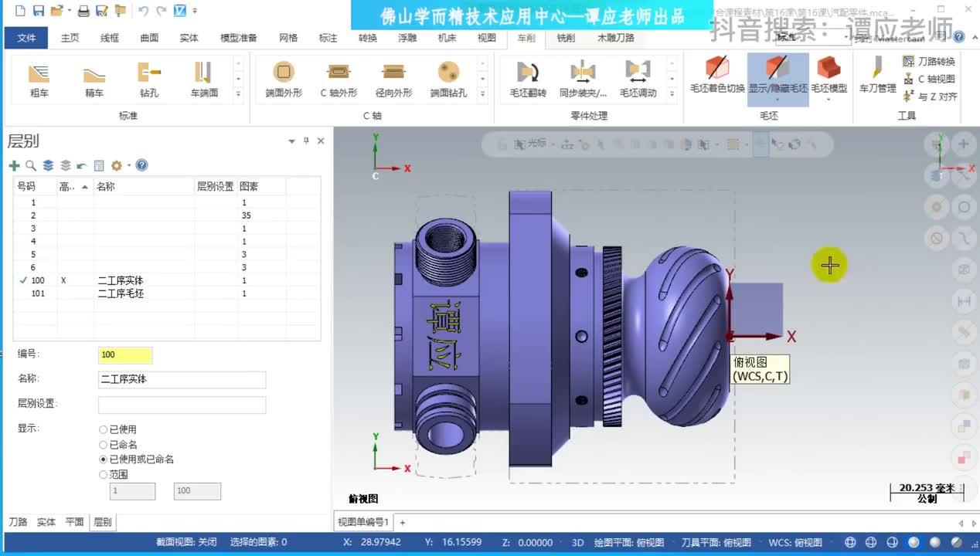Open the level settings gear dropdown arrow
The width and height of the screenshot is (980, 556).
[x=128, y=166]
